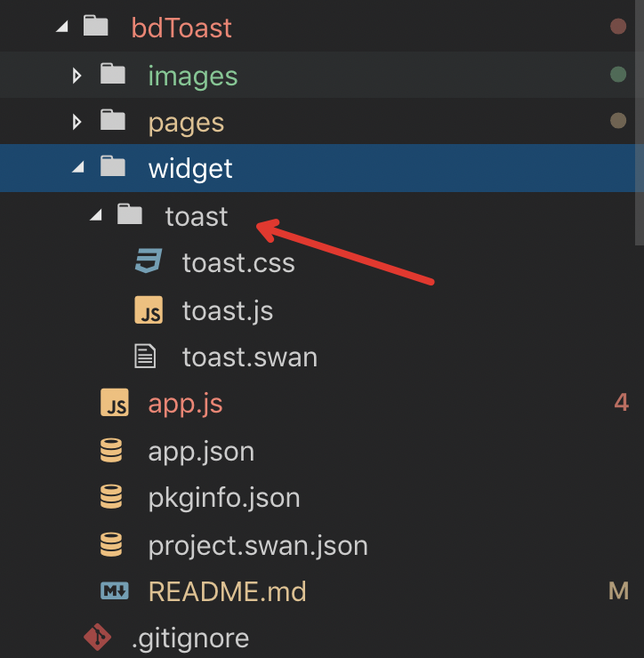Open the README.md file
The image size is (644, 658).
[x=227, y=591]
